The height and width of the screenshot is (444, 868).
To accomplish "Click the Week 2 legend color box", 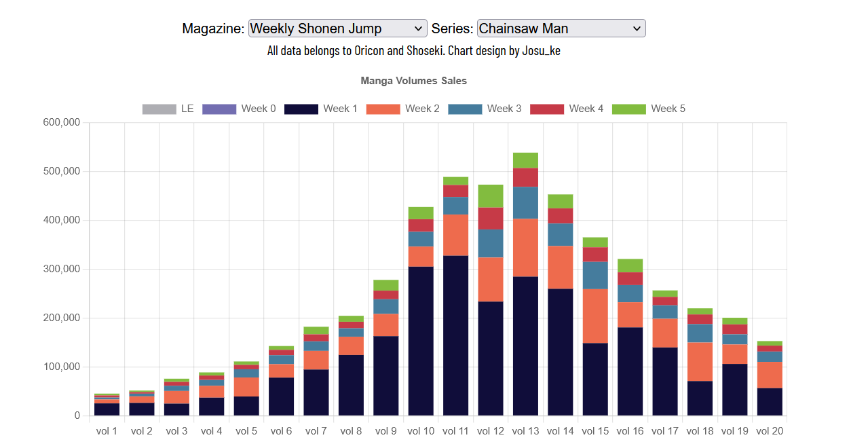I will click(x=383, y=109).
